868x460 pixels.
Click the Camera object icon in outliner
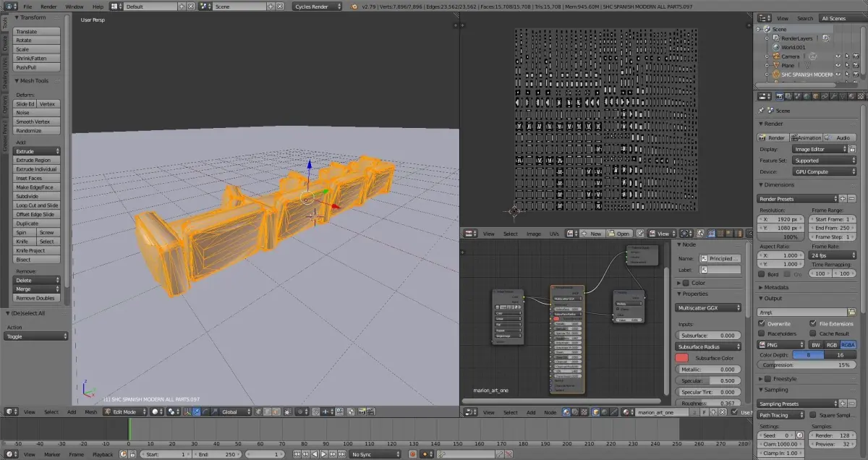click(775, 56)
